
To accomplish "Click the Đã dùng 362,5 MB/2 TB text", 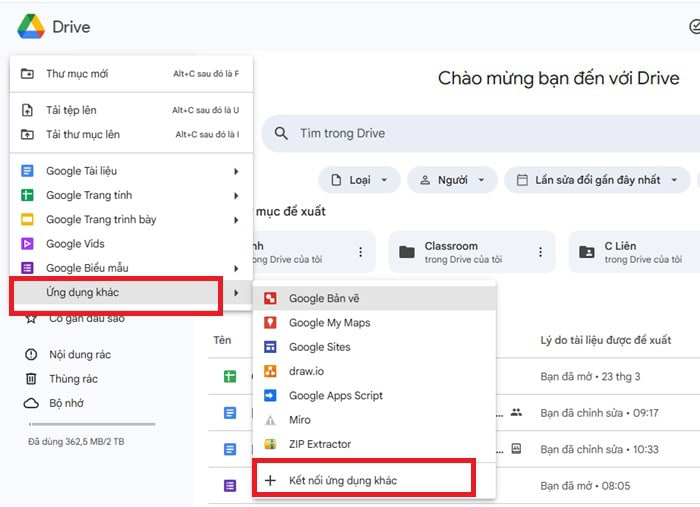I will (x=76, y=442).
